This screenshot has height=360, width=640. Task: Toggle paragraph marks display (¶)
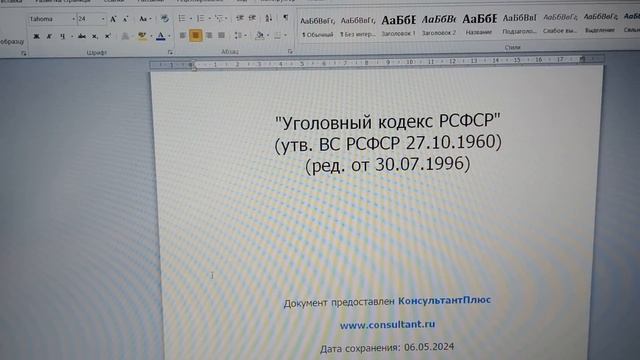point(286,18)
